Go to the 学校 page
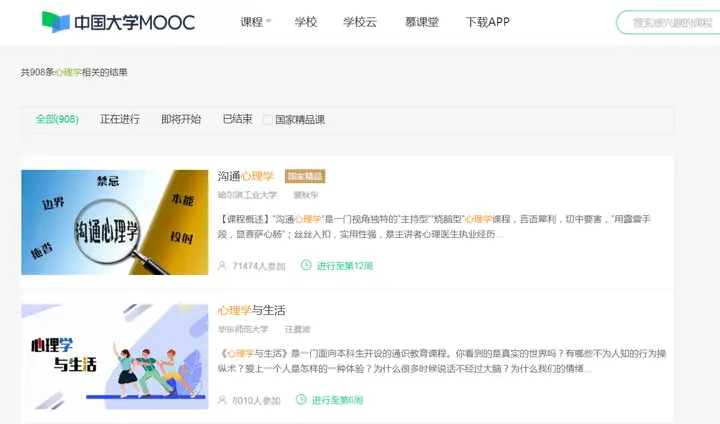Screen dimensions: 720x424 pos(306,22)
